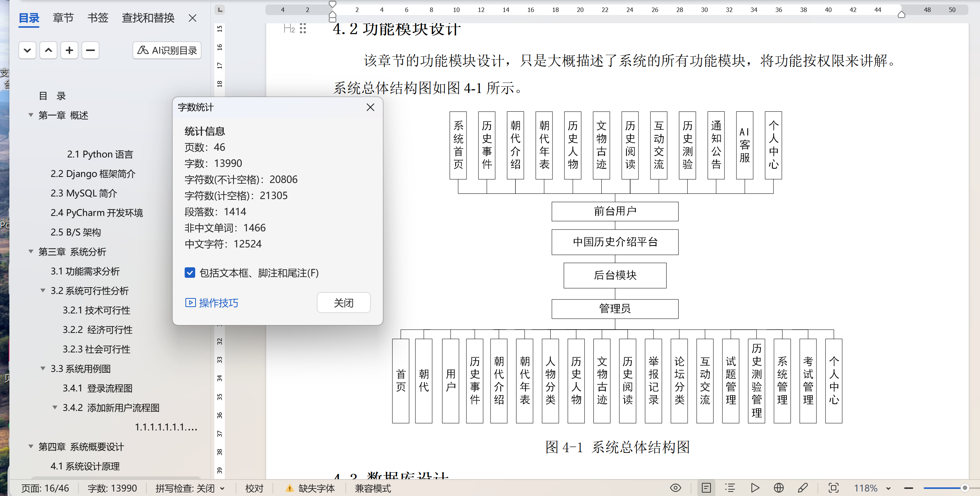The height and width of the screenshot is (496, 980).
Task: Switch to page layout view icon
Action: tap(706, 488)
